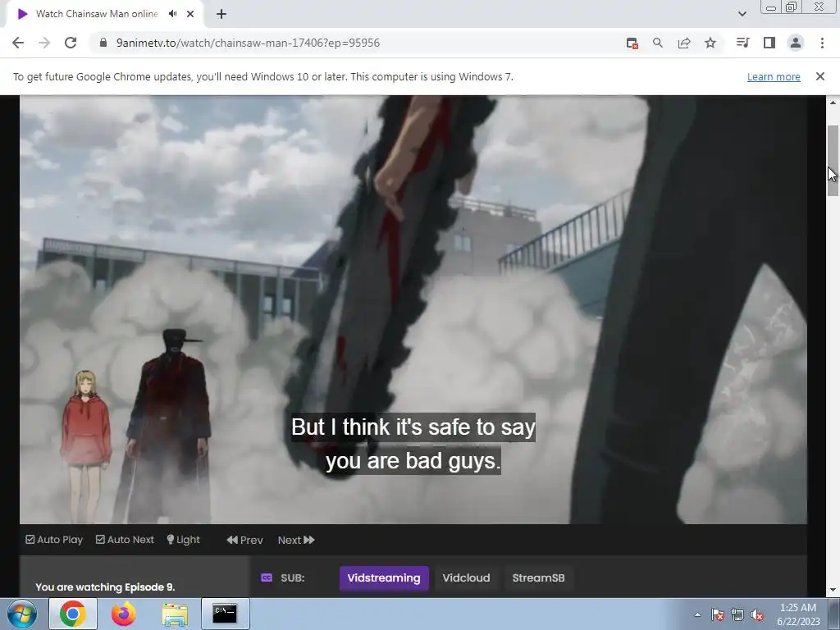Image resolution: width=840 pixels, height=630 pixels.
Task: View site security lock info
Action: click(103, 43)
